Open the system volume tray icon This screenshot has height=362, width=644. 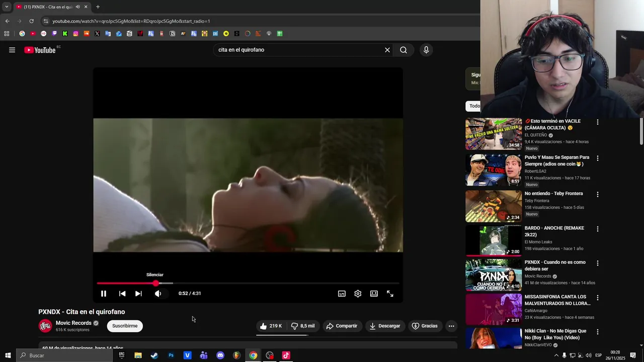point(589,355)
